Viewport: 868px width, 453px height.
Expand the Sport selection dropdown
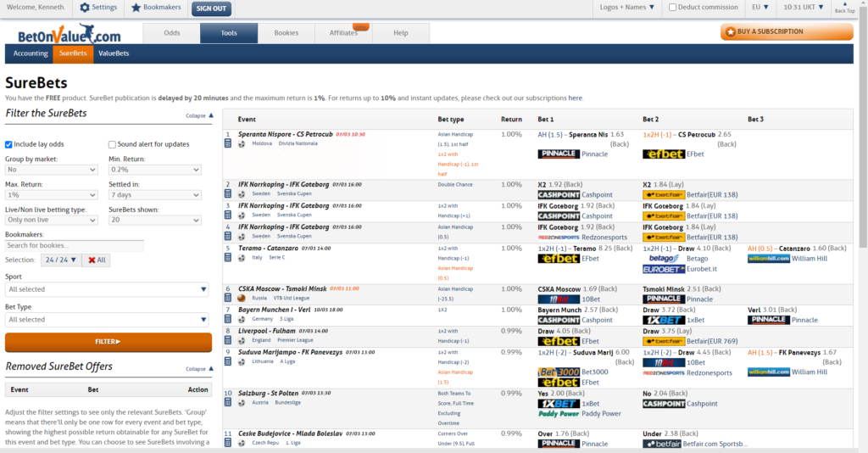pos(107,289)
